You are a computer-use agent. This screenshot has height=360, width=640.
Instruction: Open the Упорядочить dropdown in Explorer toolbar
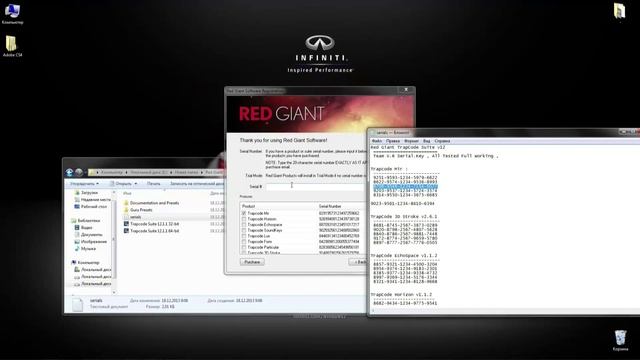[84, 184]
